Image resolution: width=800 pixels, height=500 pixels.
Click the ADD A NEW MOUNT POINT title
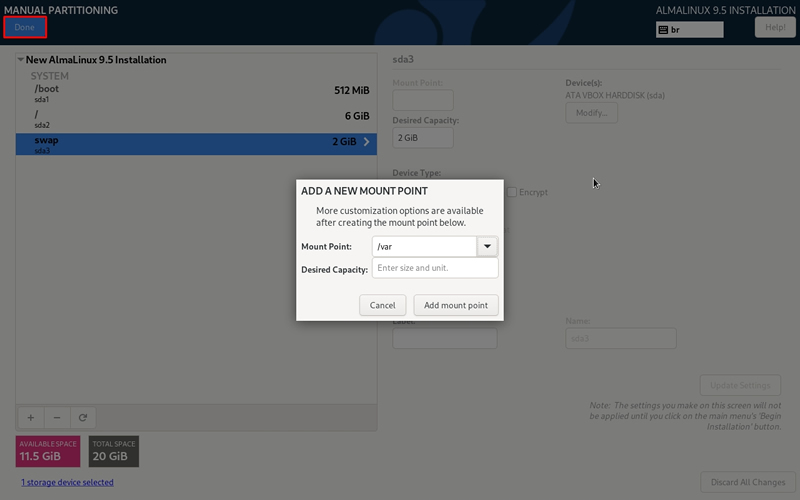pyautogui.click(x=364, y=191)
